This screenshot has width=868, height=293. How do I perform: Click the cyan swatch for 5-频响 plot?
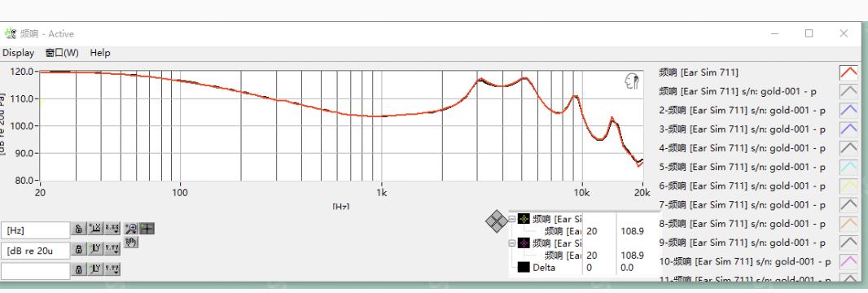[x=848, y=166]
